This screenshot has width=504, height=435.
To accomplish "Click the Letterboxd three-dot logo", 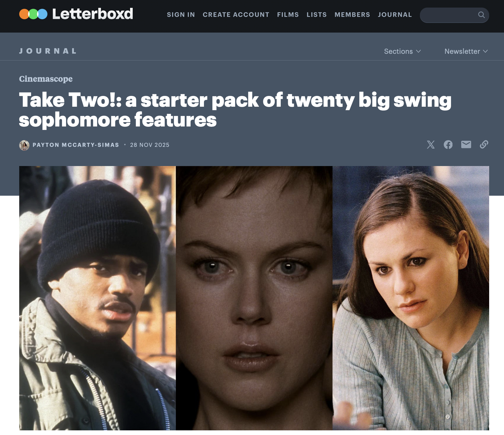I will (33, 14).
